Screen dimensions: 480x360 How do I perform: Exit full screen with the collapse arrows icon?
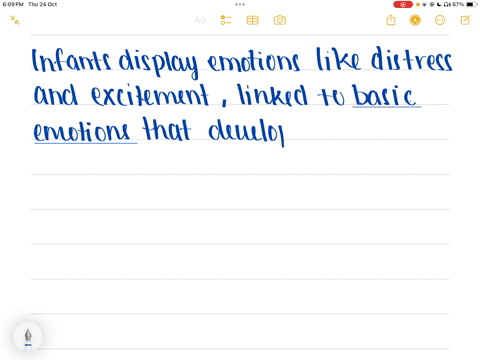click(15, 20)
